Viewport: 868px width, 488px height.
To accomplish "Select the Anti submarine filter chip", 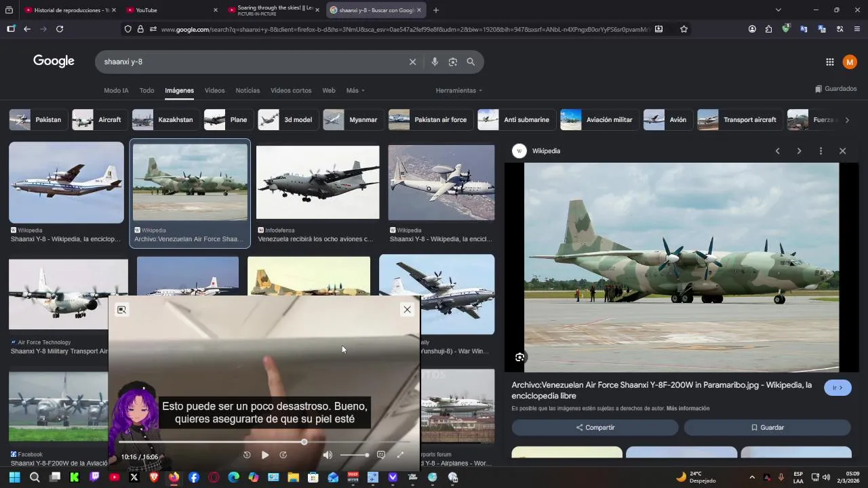I will [x=516, y=120].
